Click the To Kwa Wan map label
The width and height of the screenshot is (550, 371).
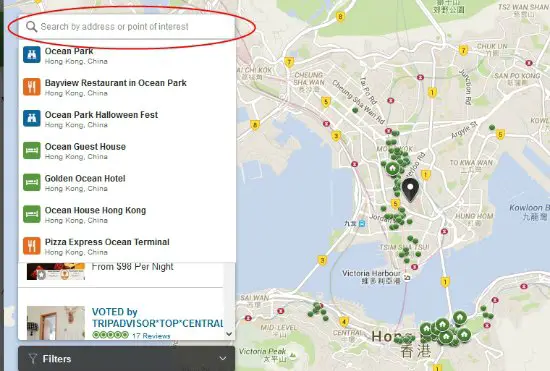[471, 166]
